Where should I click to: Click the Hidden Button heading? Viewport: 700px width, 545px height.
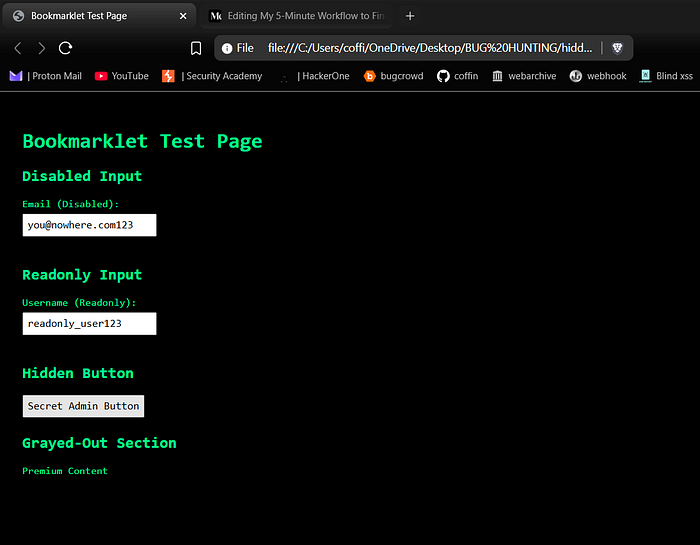pyautogui.click(x=78, y=373)
